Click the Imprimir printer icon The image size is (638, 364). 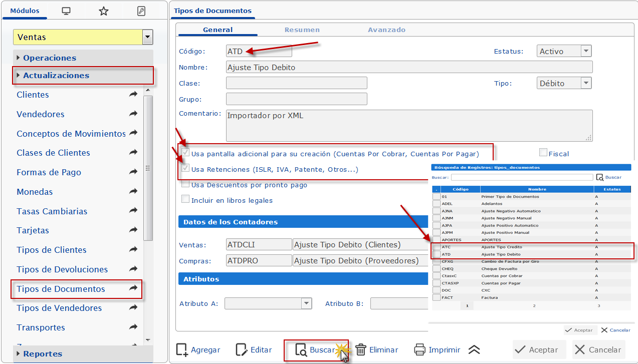tap(419, 350)
